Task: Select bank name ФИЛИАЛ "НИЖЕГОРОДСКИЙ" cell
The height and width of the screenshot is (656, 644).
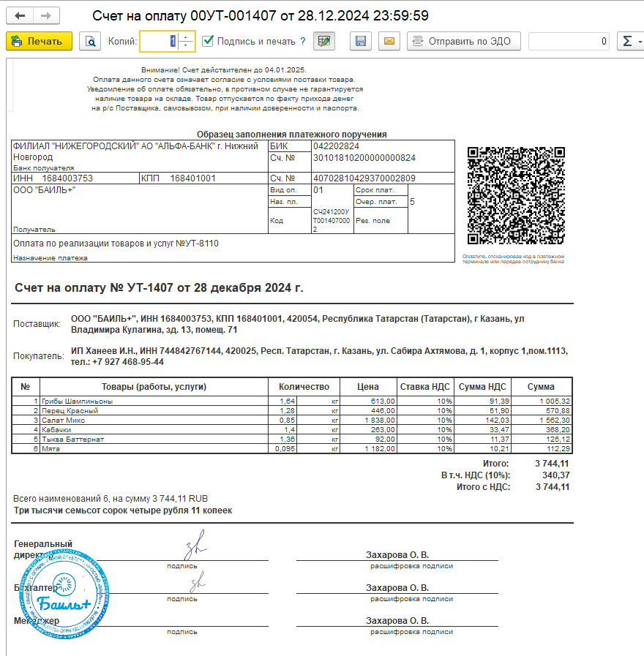Action: 140,156
